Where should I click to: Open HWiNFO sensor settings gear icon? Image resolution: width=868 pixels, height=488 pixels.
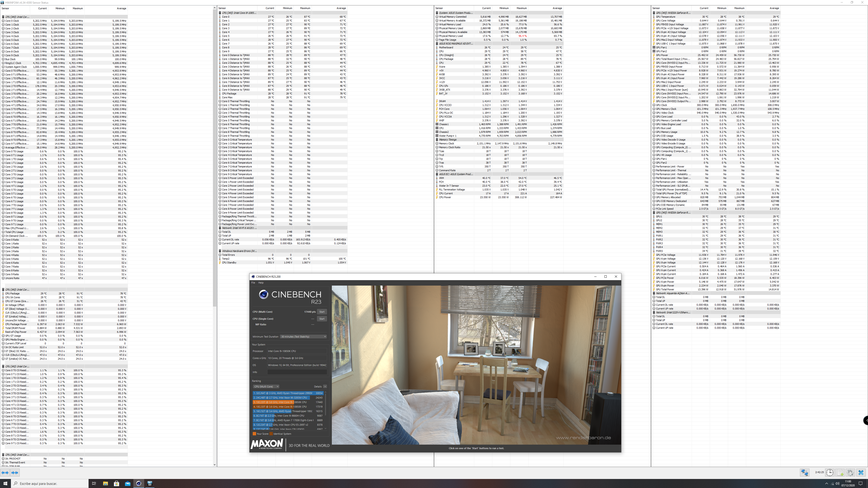coord(850,472)
